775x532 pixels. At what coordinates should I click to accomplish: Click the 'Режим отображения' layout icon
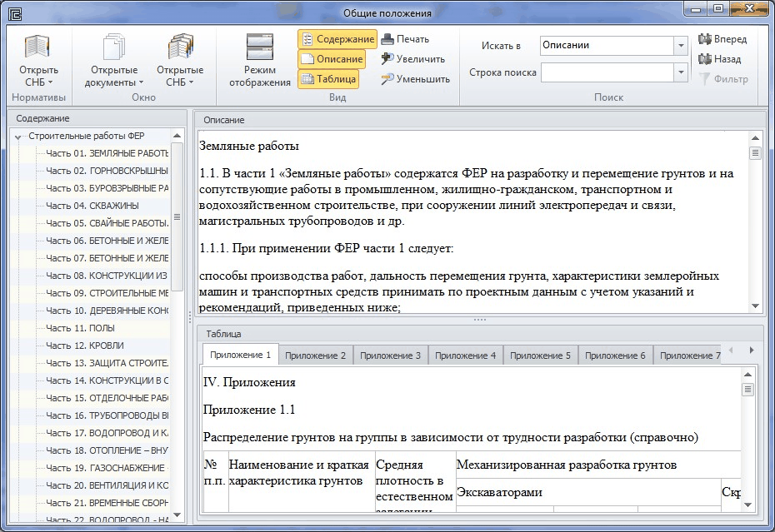click(260, 47)
